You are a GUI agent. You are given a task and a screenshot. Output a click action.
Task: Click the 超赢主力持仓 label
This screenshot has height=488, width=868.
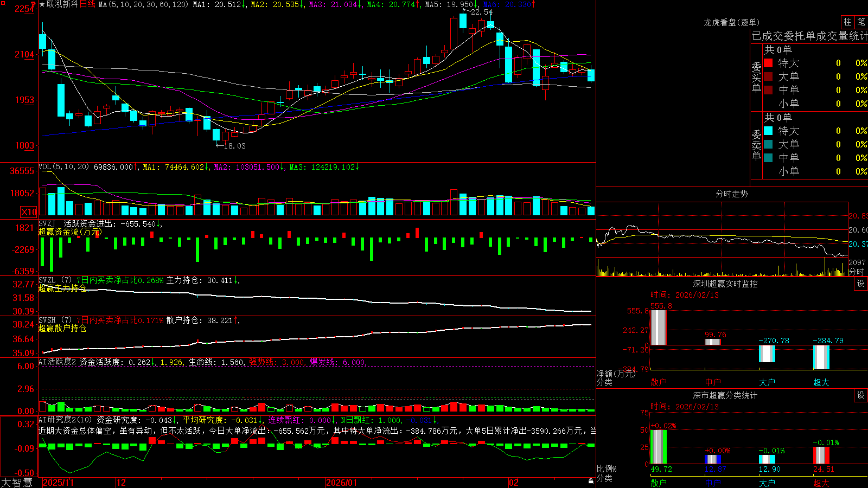coord(62,288)
